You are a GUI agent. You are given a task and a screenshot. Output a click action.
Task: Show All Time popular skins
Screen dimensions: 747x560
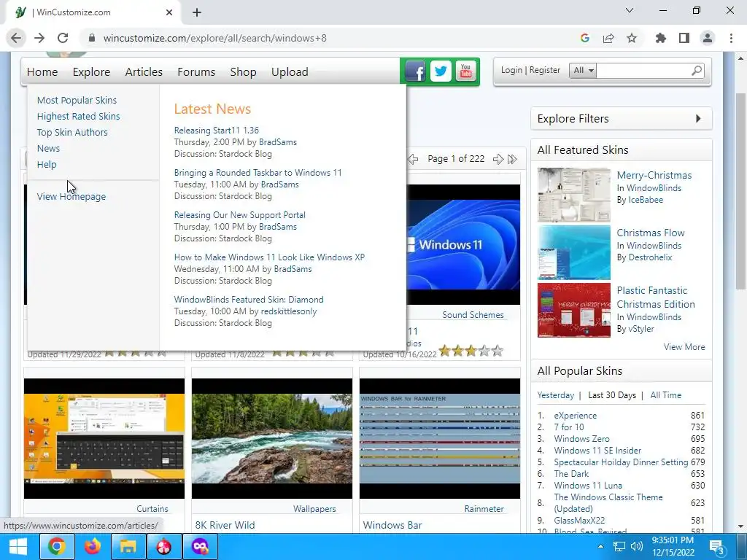pos(665,395)
